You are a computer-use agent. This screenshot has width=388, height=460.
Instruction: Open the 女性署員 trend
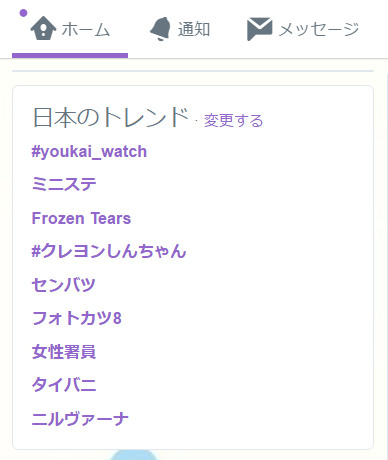64,352
